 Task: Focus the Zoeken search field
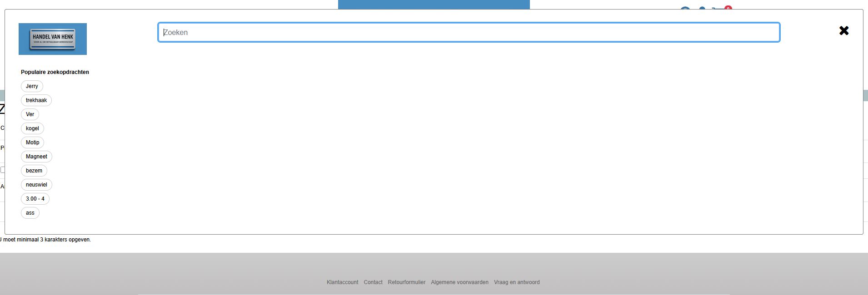click(469, 33)
